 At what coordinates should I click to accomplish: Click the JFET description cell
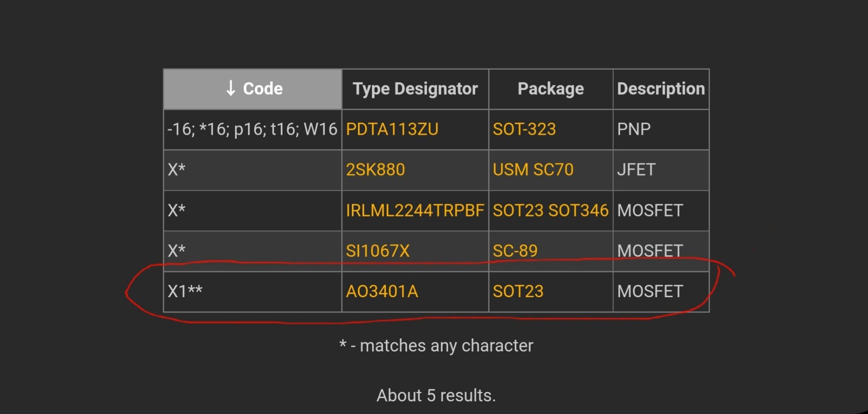(x=661, y=170)
